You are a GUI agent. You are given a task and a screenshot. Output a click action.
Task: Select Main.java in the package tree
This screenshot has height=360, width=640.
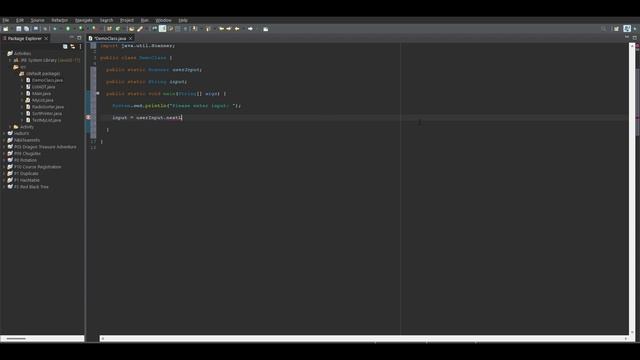[41, 93]
